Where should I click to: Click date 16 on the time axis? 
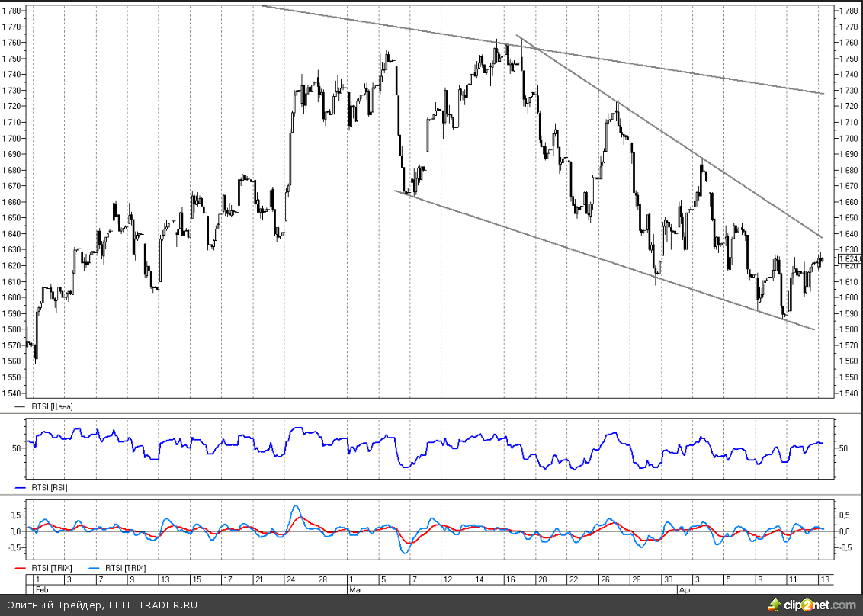[x=511, y=579]
